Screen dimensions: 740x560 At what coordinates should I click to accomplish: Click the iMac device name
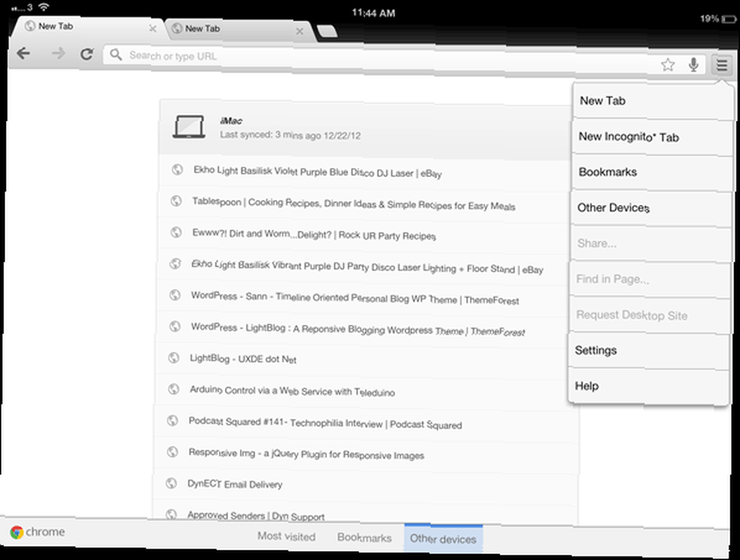[x=231, y=121]
